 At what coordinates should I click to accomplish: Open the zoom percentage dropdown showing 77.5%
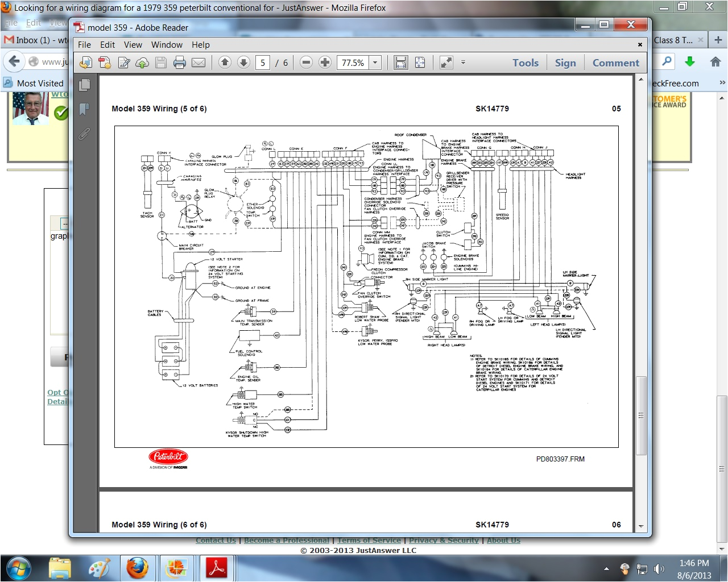point(374,63)
